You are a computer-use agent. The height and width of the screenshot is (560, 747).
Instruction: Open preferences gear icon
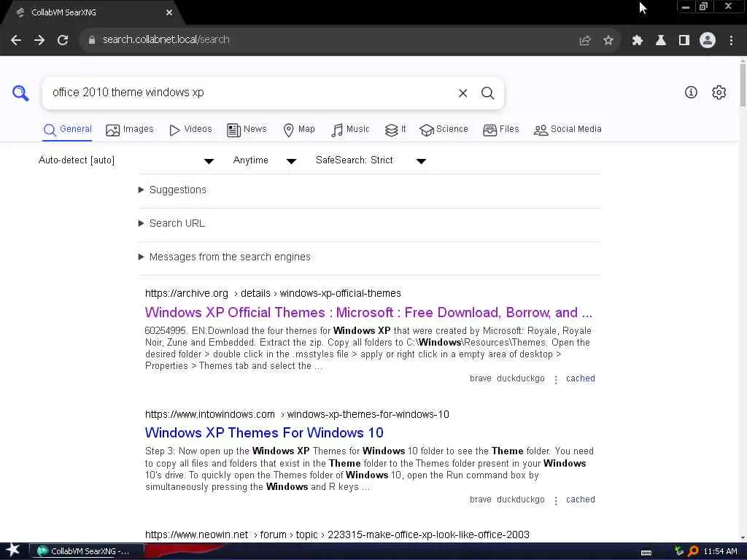pyautogui.click(x=719, y=93)
